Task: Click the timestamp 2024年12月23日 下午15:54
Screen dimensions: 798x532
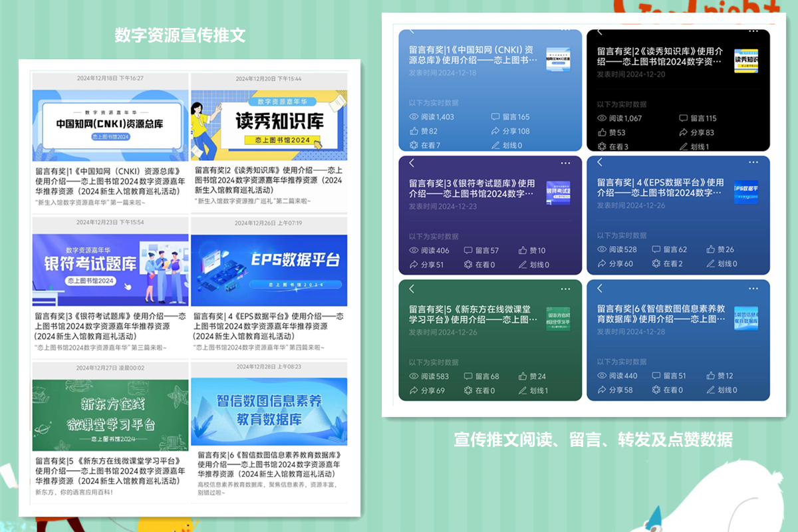Action: click(110, 222)
